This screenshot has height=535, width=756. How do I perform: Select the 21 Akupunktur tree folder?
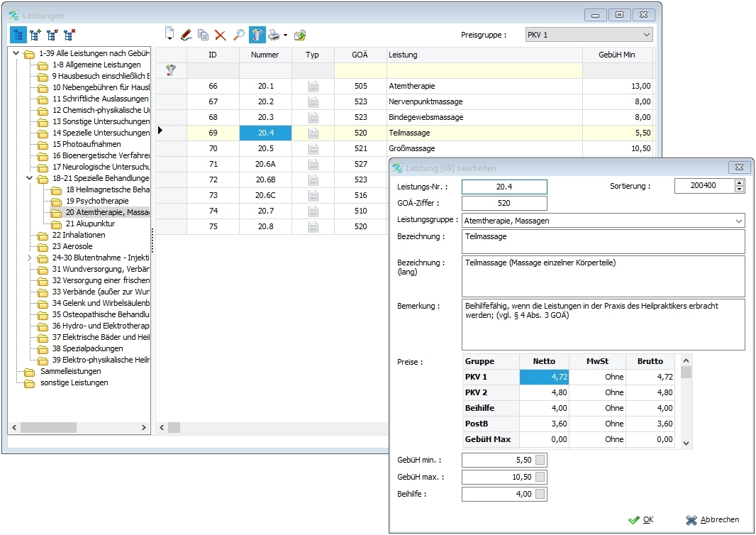(90, 224)
